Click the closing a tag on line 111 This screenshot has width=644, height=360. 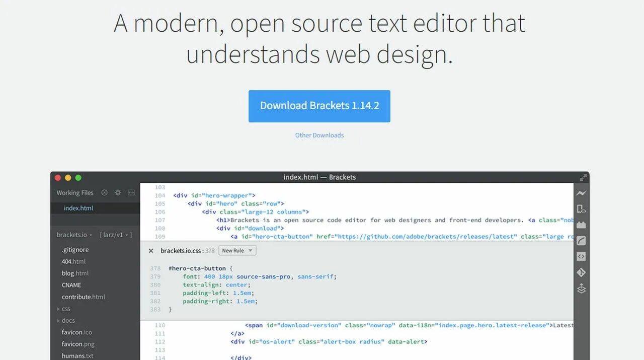[237, 333]
